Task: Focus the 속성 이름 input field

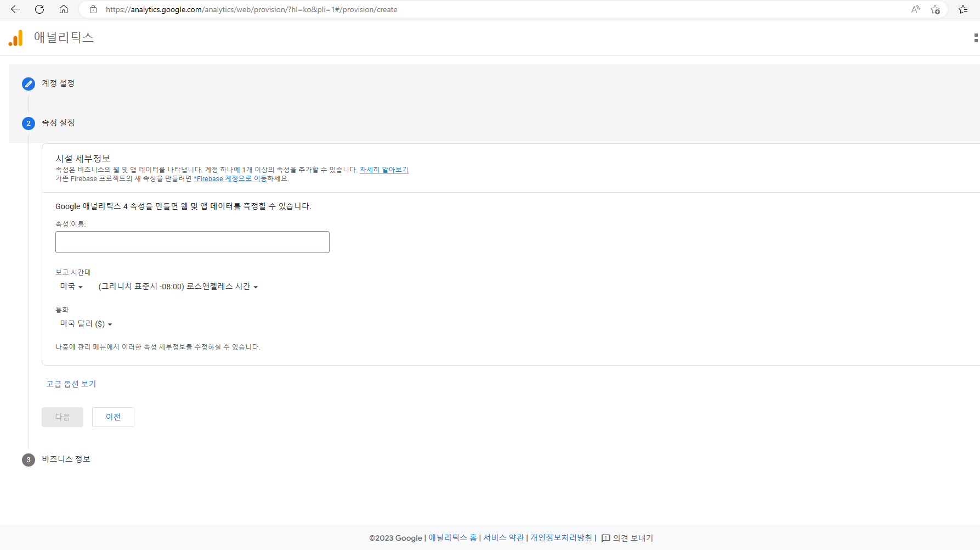Action: 192,242
